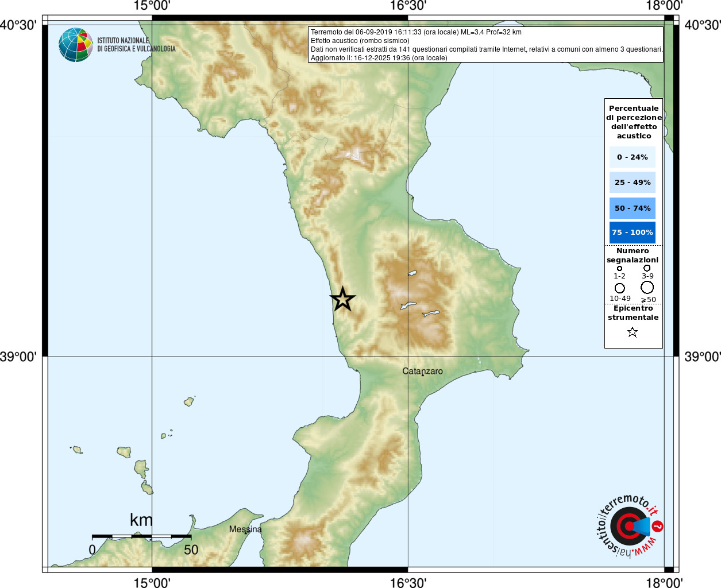Select the ≥50 reports circle in legend
Screen dimensions: 721x588
647,287
